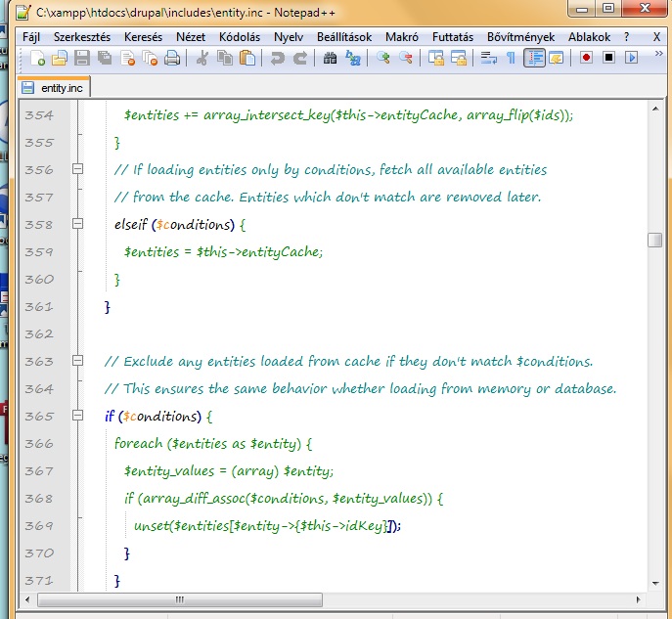
Task: Open the Ablakok menu
Action: coord(589,37)
